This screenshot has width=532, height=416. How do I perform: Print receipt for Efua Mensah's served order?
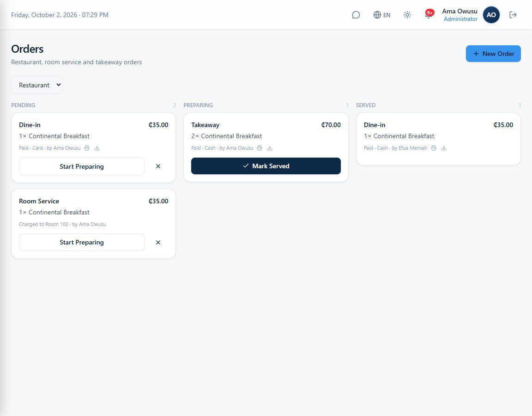pyautogui.click(x=434, y=148)
